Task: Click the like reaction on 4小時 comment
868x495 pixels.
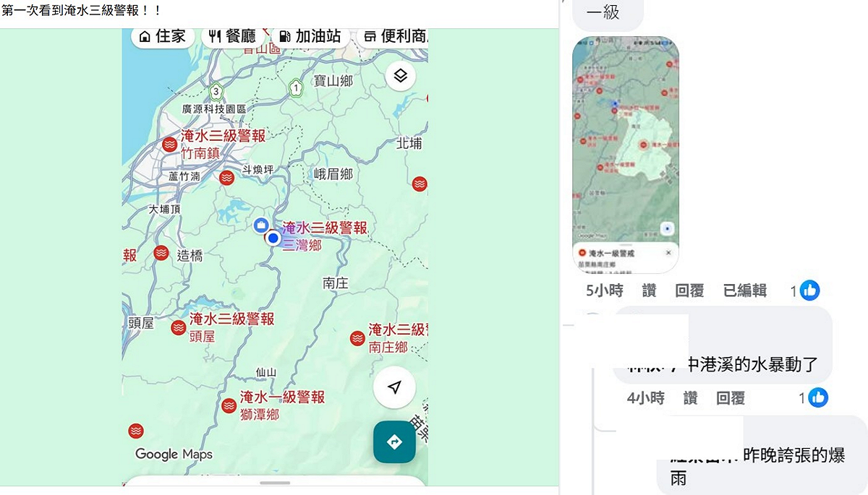Action: click(x=818, y=397)
